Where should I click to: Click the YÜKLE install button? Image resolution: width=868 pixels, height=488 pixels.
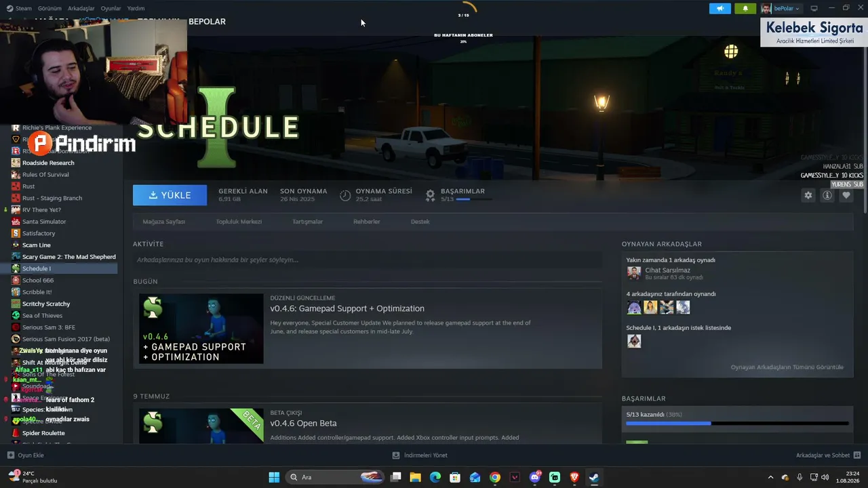click(170, 195)
